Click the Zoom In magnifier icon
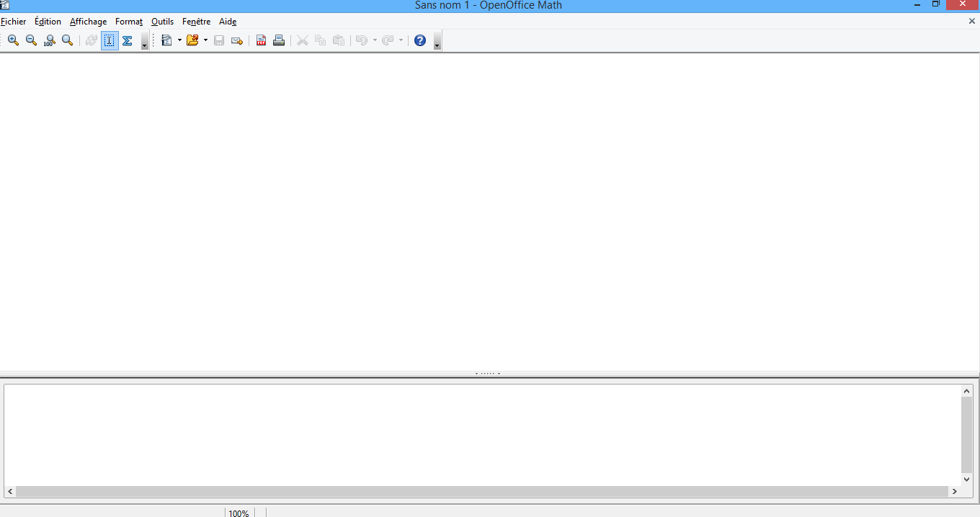Viewport: 980px width, 517px height. (x=13, y=40)
